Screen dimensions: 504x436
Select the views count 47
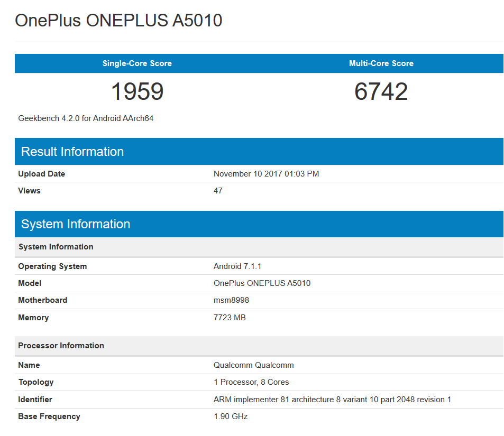218,191
